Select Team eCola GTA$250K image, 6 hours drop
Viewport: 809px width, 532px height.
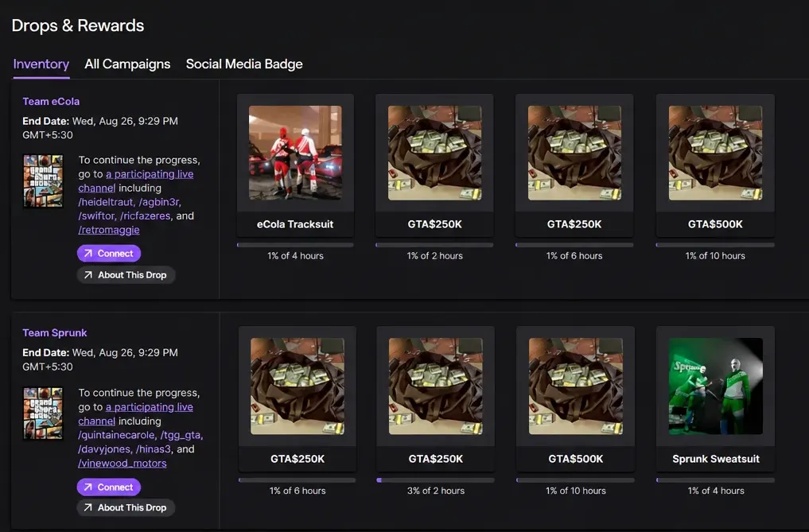point(574,153)
